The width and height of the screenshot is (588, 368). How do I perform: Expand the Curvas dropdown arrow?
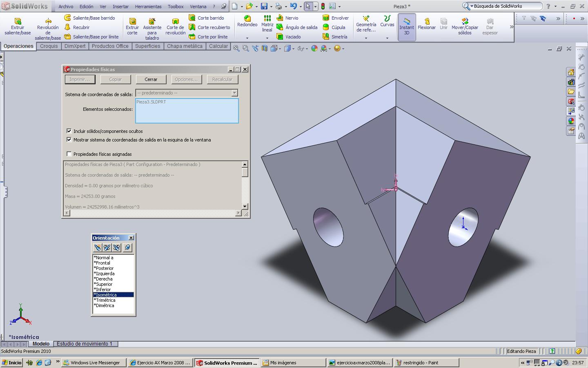tap(387, 38)
